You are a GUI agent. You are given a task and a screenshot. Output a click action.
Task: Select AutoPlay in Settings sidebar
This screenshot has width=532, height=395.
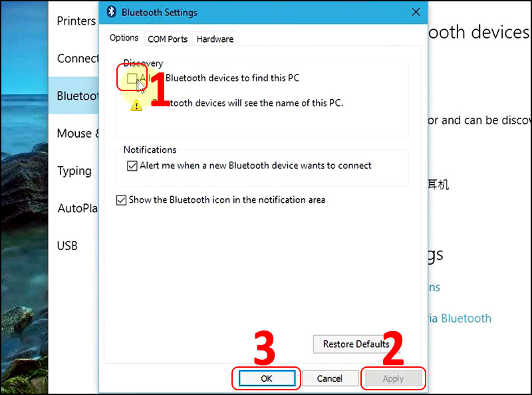click(74, 208)
